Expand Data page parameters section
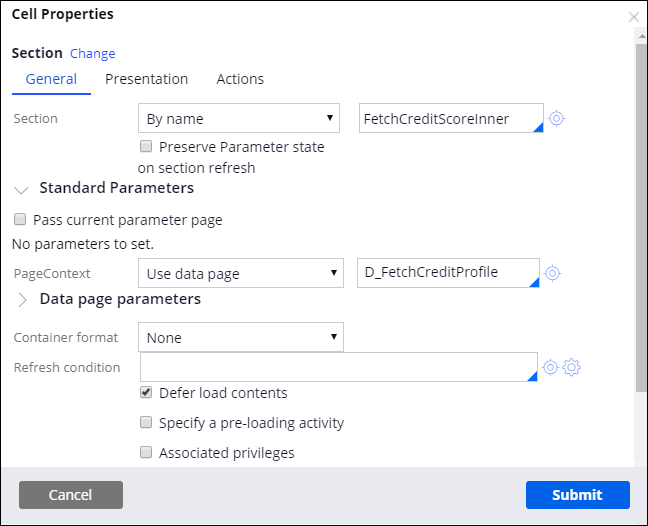The image size is (648, 526). (x=22, y=300)
